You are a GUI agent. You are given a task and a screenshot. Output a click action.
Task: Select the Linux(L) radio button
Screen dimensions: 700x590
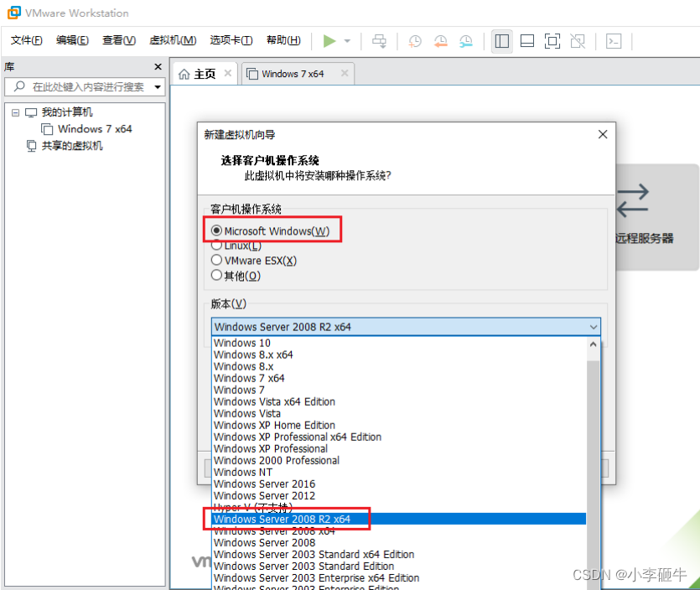coord(216,246)
